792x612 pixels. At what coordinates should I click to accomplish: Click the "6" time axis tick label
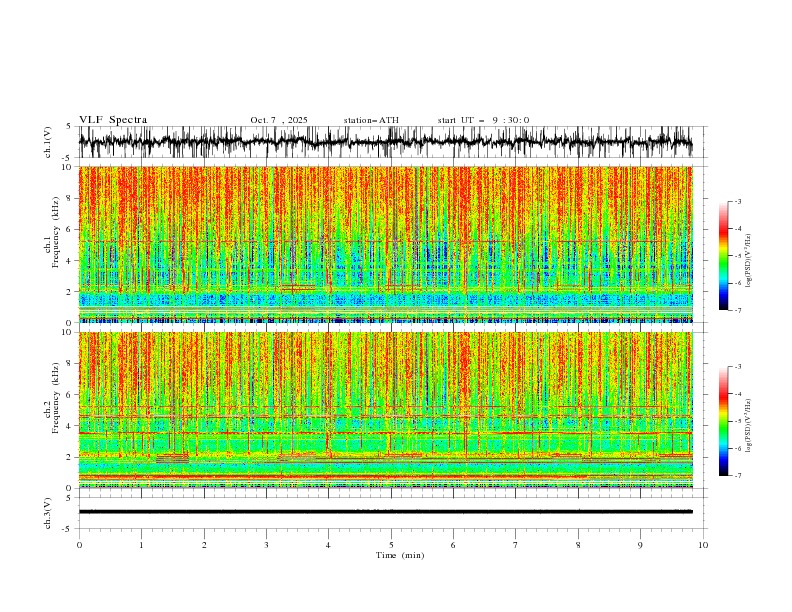(x=453, y=545)
